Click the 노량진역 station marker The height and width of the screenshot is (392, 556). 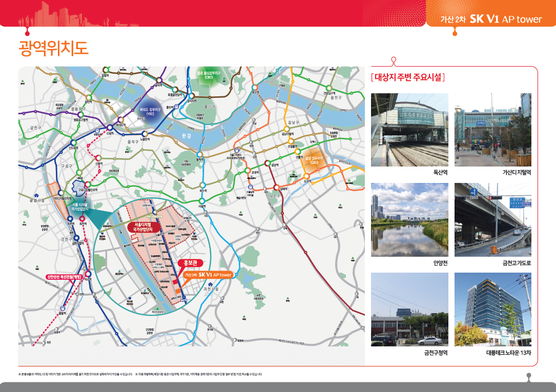tap(145, 134)
